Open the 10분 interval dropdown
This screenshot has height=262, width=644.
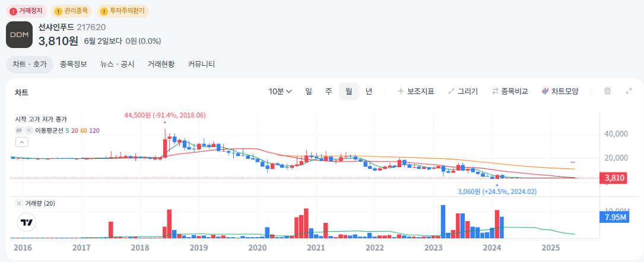click(280, 91)
